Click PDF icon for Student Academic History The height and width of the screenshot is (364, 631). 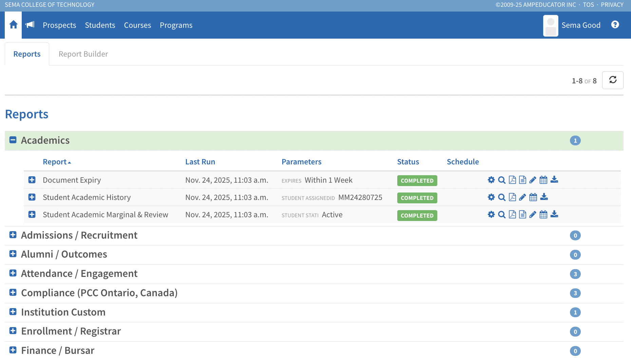point(512,197)
